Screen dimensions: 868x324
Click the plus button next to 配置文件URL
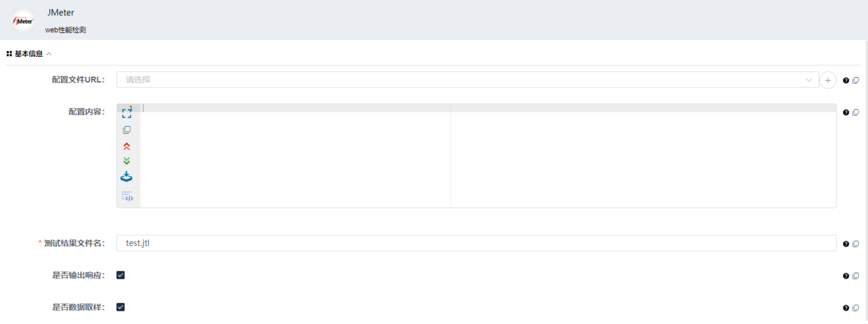pos(828,80)
